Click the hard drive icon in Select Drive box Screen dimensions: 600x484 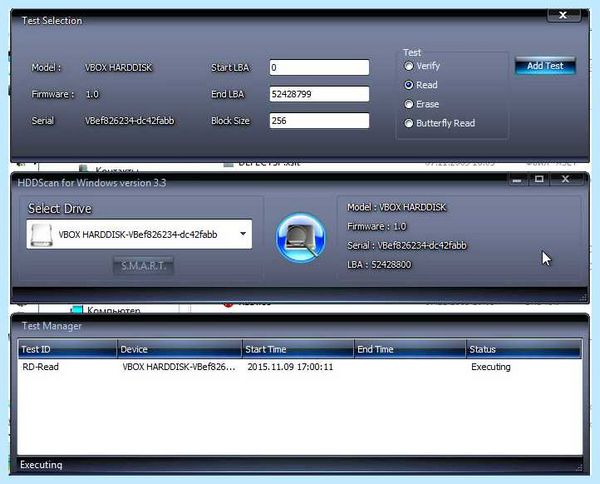(x=41, y=235)
